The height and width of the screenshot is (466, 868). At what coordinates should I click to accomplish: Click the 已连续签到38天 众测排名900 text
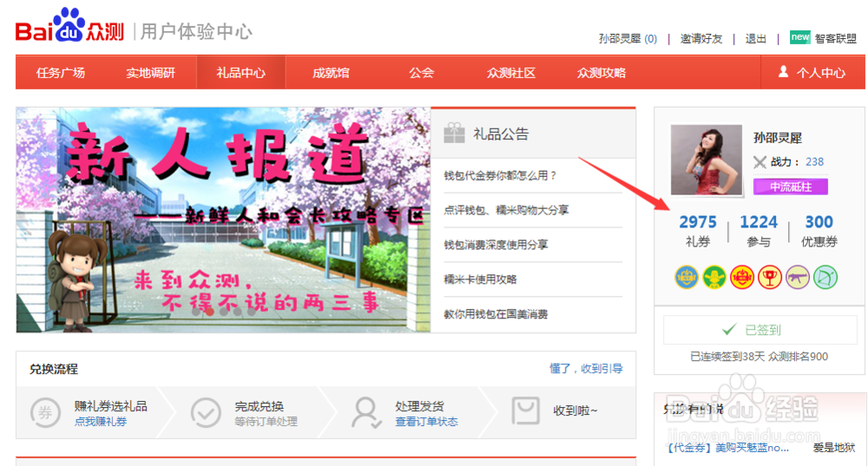(x=759, y=357)
